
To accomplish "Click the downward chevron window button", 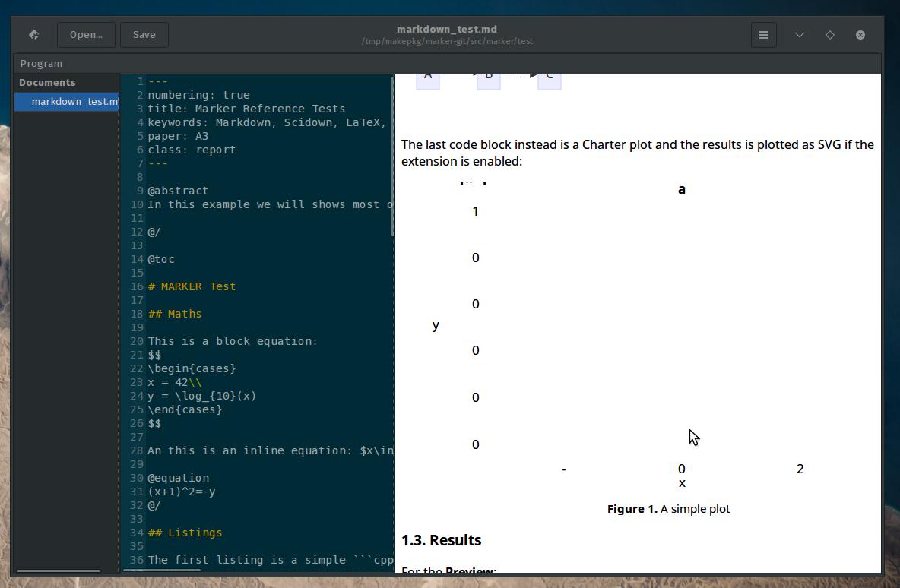I will (x=799, y=35).
